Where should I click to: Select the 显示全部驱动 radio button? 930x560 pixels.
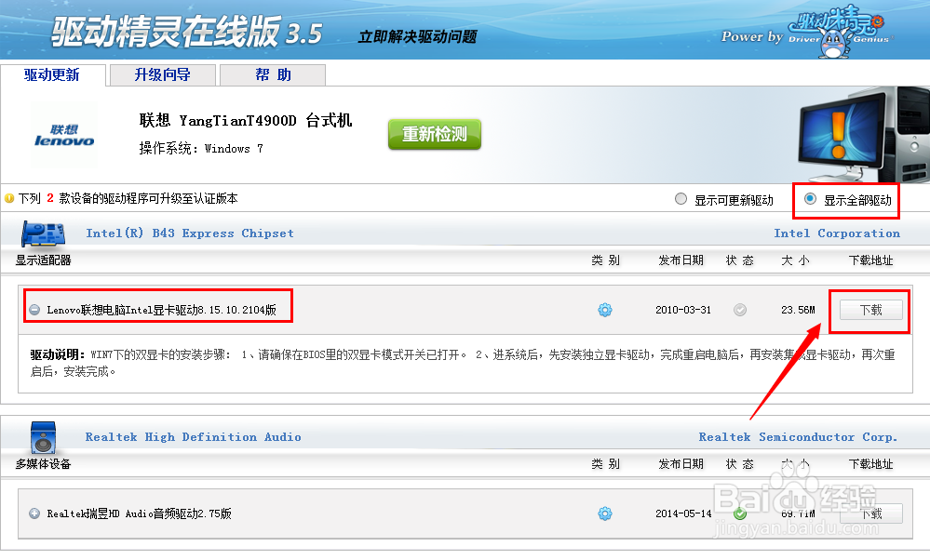tap(810, 199)
